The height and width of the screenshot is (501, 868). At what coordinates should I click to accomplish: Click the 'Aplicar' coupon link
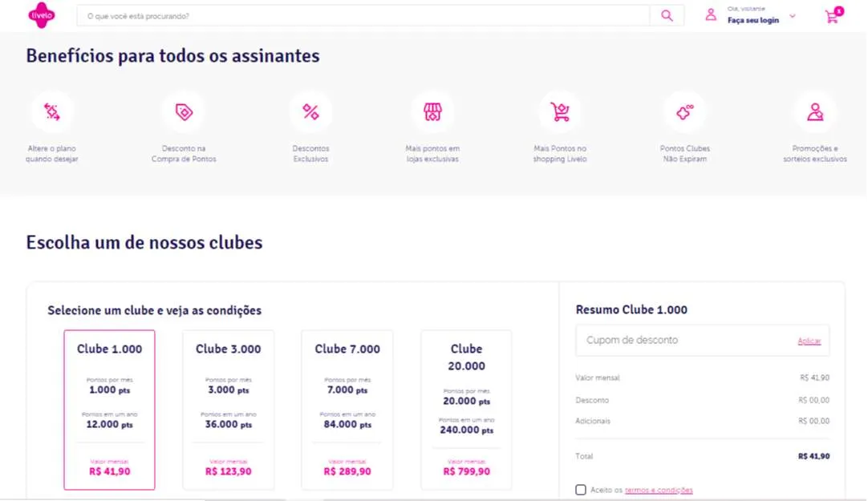809,341
